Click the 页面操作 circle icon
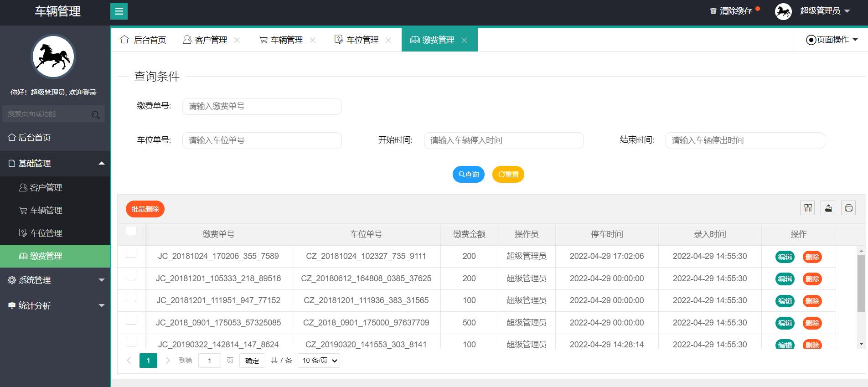 811,40
